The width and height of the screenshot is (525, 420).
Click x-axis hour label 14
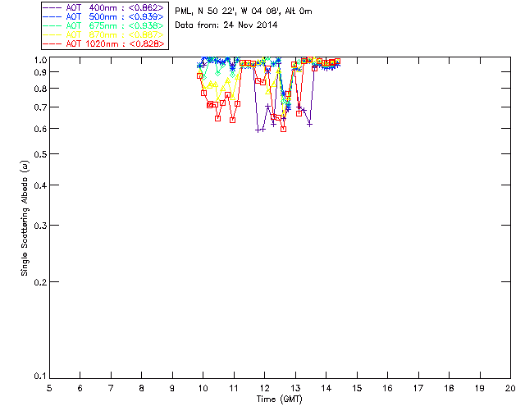pyautogui.click(x=326, y=388)
